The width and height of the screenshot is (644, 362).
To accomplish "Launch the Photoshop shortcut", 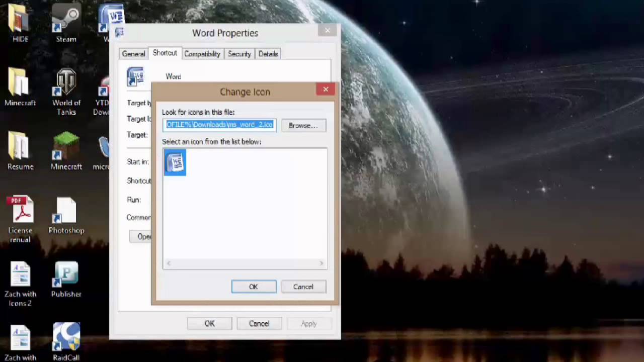I will click(x=66, y=215).
